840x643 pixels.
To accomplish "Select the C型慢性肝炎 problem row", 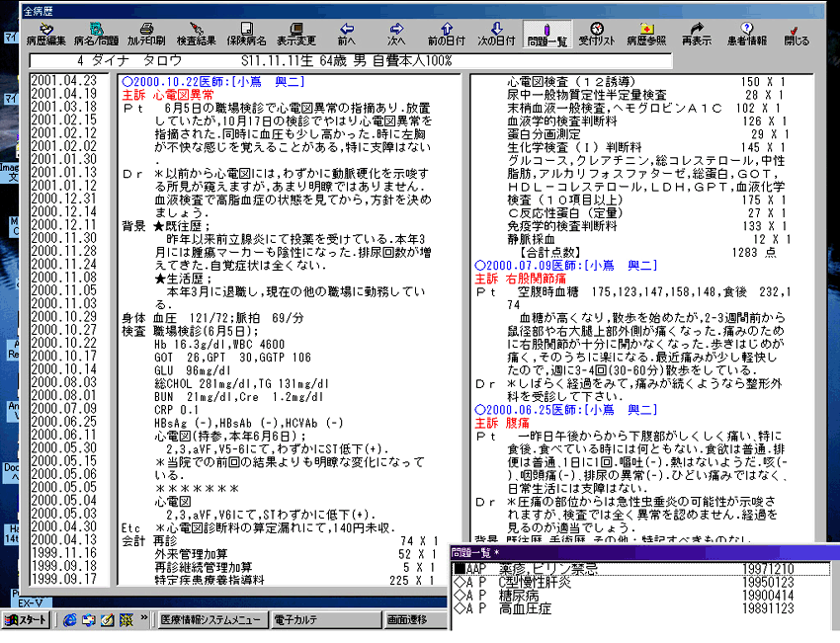I will coord(641,583).
